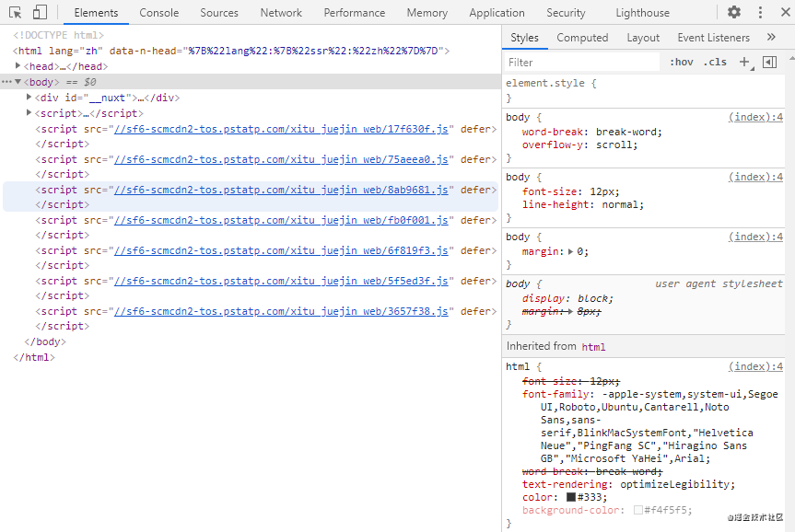Open the Security tab

coord(566,13)
